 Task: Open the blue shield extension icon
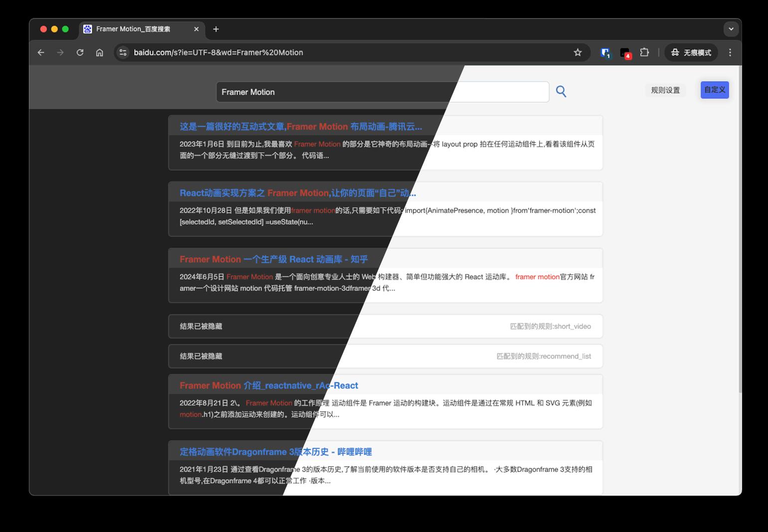point(605,52)
